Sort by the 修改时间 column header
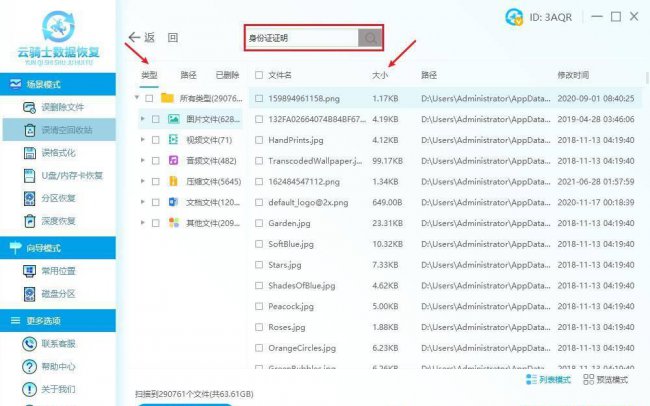This screenshot has width=650, height=406. click(573, 75)
